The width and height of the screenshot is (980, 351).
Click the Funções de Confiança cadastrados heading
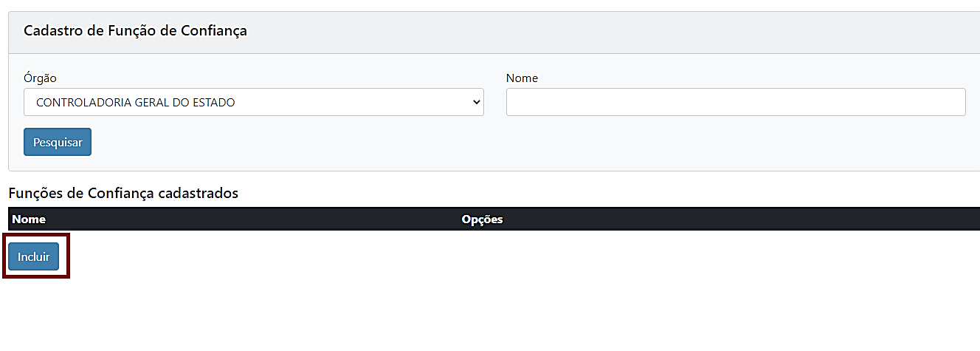pyautogui.click(x=123, y=194)
